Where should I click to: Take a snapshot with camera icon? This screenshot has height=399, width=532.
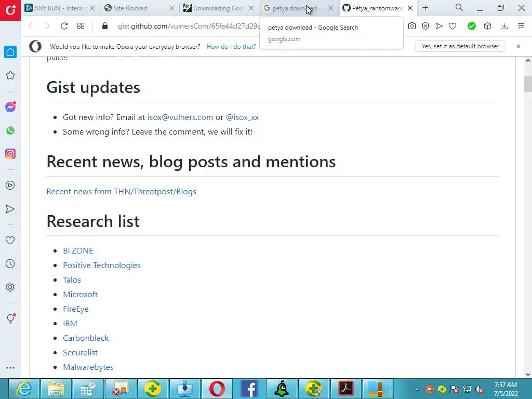click(412, 26)
